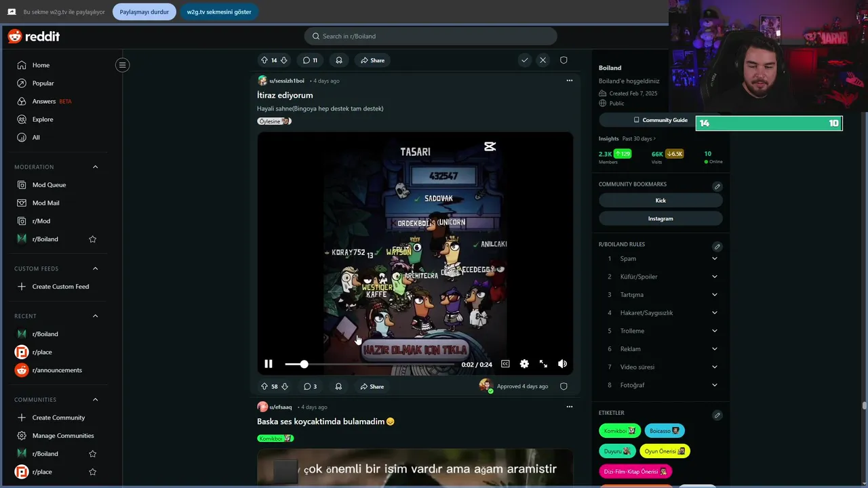This screenshot has height=488, width=868.
Task: Give award to İtiraz ediyorum post
Action: (x=338, y=386)
